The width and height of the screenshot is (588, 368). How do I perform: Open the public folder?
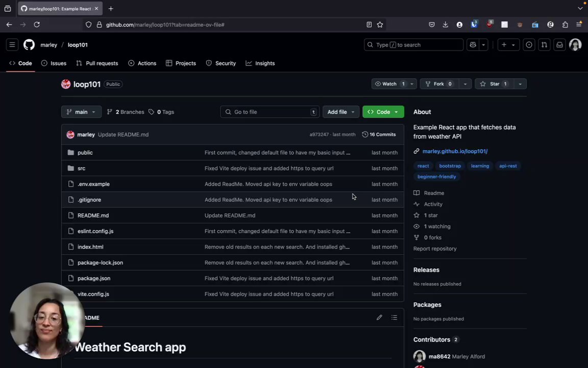coord(85,152)
